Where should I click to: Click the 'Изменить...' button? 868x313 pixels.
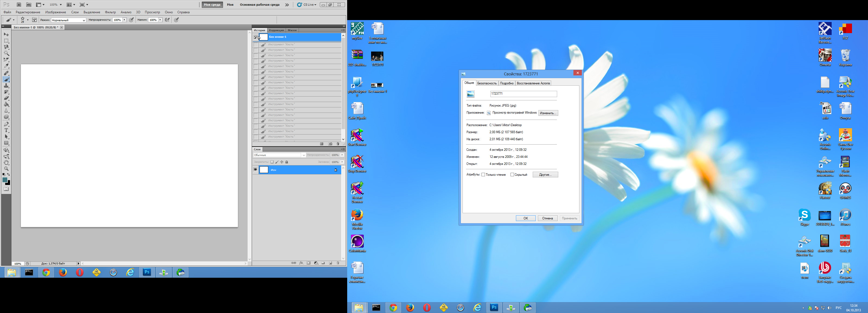tap(548, 113)
